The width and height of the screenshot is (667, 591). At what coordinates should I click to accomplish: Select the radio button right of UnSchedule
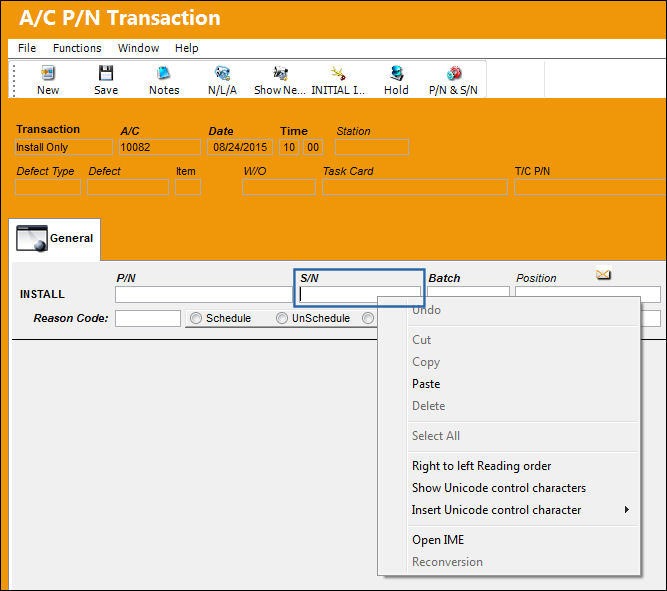[368, 318]
